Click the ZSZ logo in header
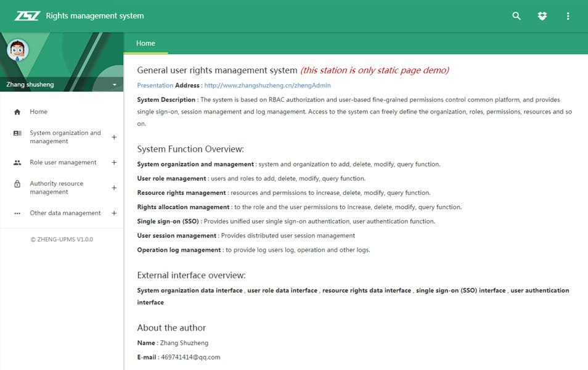This screenshot has height=370, width=588. pos(27,16)
